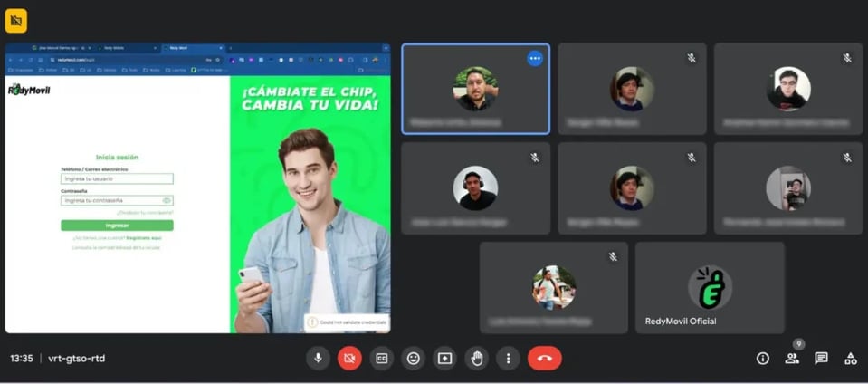Click the muted mic icon on the mirror selfie tile
The height and width of the screenshot is (384, 868).
[x=847, y=158]
